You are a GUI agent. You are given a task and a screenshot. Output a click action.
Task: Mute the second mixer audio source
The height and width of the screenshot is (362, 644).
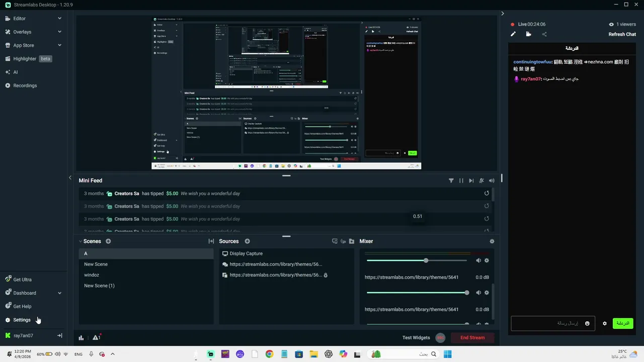click(x=478, y=293)
